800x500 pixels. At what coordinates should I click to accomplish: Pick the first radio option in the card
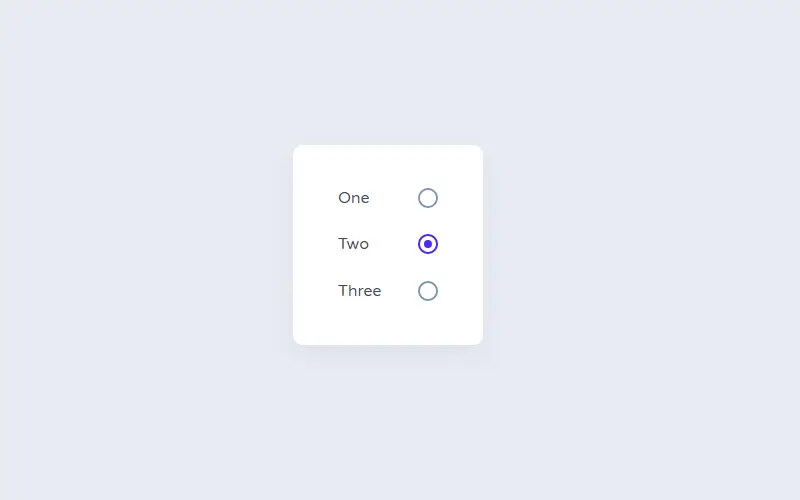pos(428,198)
